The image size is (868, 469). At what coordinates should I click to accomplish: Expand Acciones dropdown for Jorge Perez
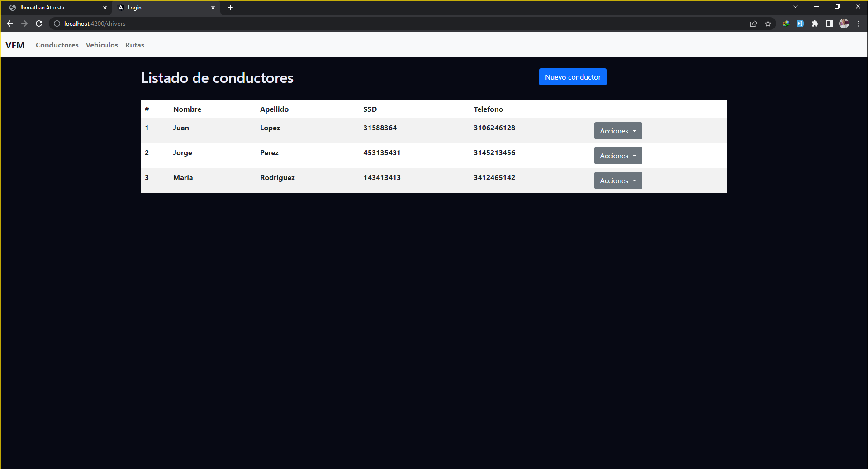coord(618,156)
